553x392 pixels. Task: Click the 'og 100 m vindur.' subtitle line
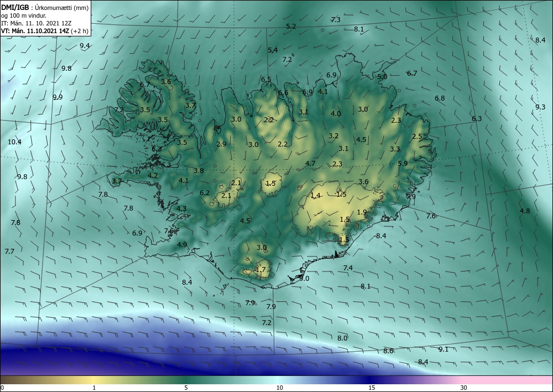pos(24,15)
